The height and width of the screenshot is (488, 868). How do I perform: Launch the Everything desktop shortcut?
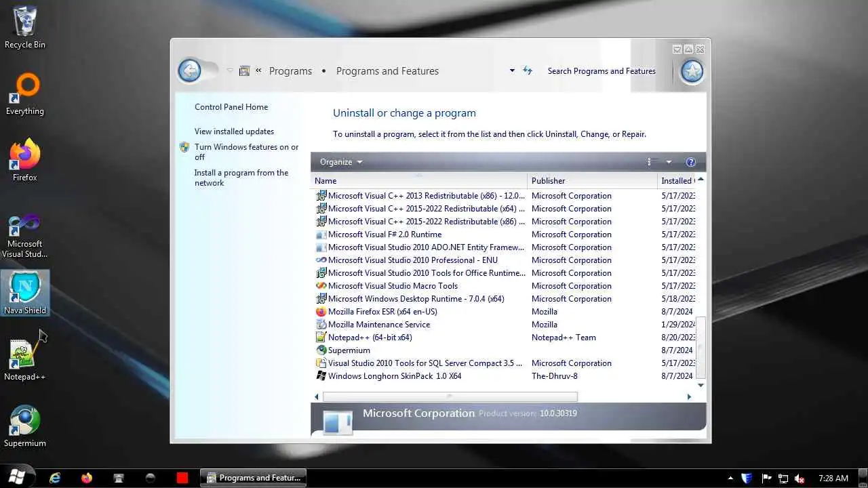click(x=25, y=94)
